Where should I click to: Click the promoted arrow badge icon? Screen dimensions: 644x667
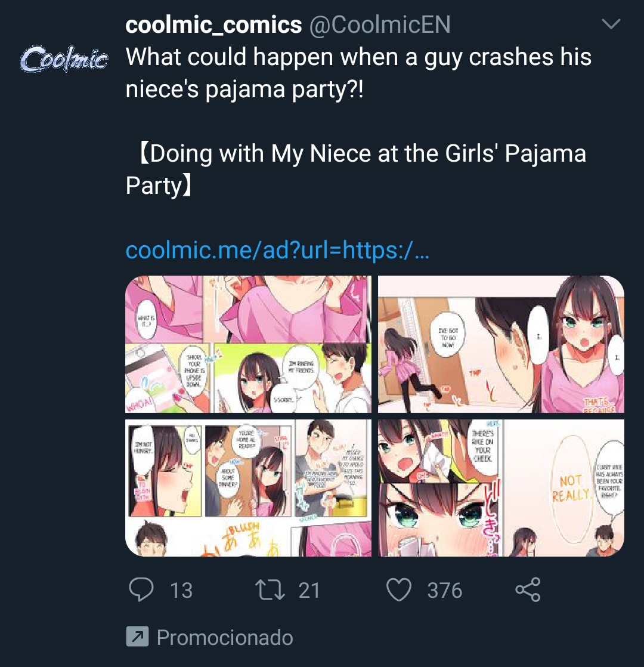click(x=137, y=637)
